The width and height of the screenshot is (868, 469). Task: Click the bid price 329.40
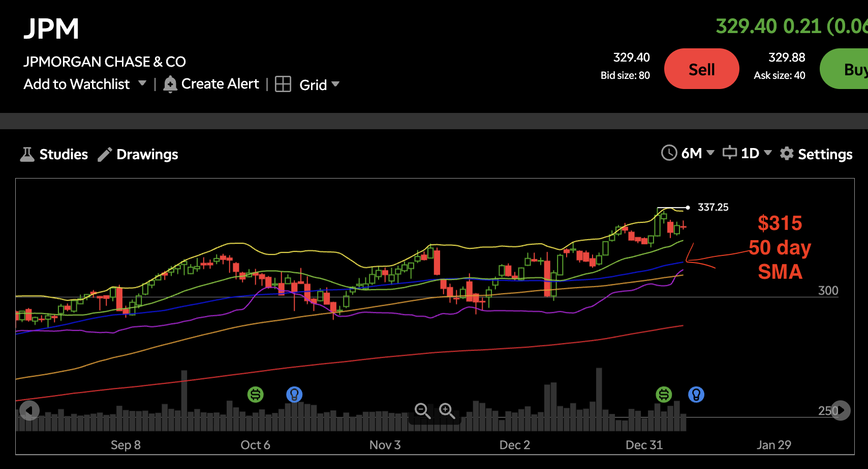coord(632,57)
